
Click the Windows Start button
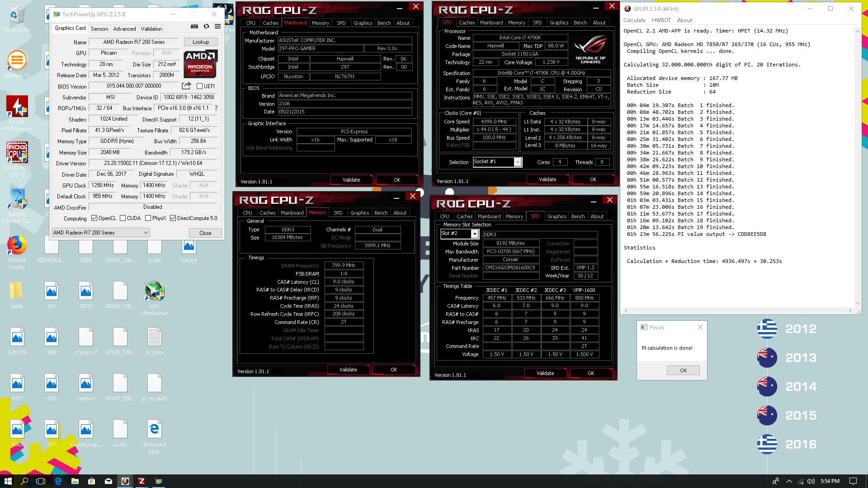(8, 481)
